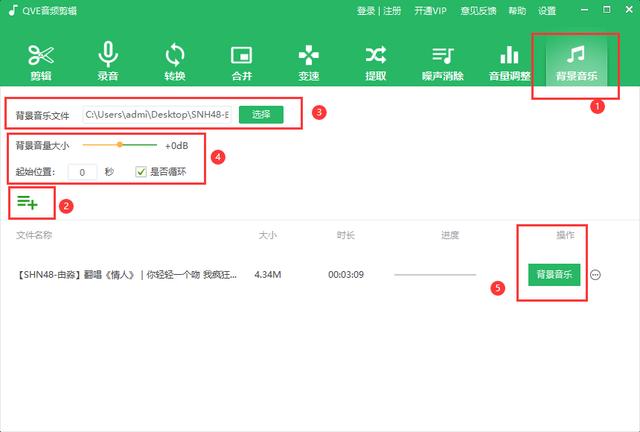The height and width of the screenshot is (432, 640).
Task: Open the 变速 speed change tool
Action: pos(309,62)
